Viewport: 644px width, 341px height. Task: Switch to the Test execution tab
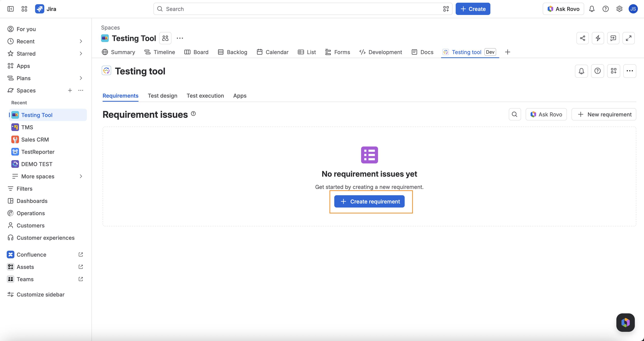[205, 96]
